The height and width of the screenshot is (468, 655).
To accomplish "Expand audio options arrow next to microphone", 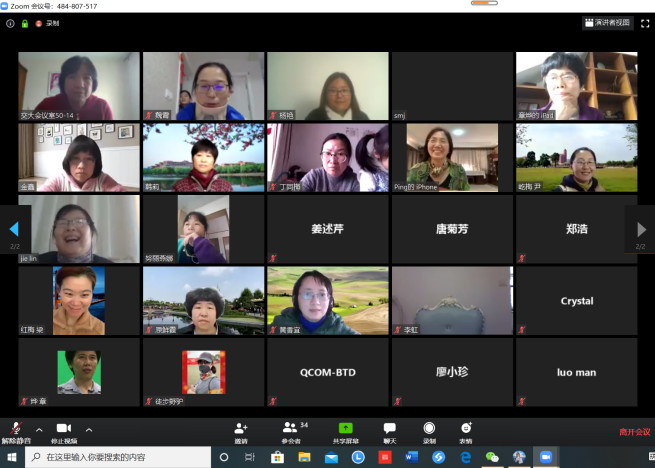I will [39, 429].
